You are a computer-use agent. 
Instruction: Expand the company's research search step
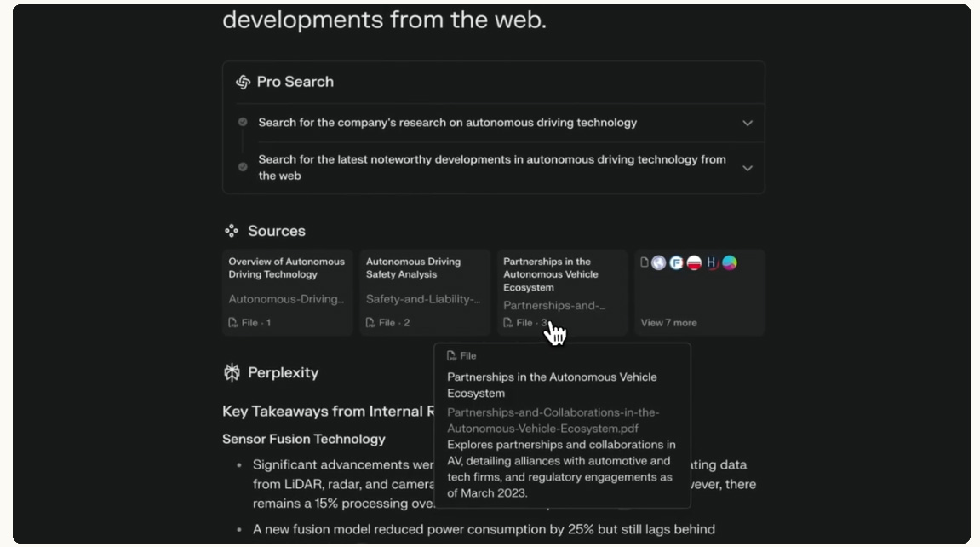[748, 123]
